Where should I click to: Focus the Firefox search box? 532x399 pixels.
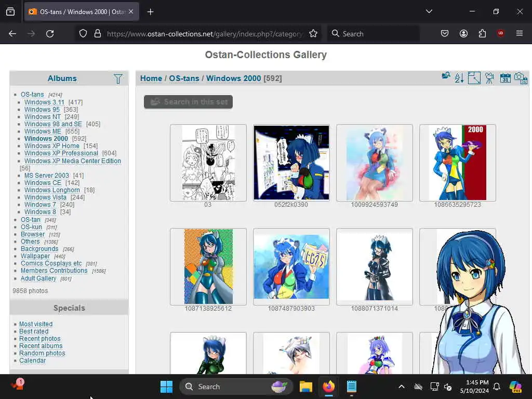click(x=373, y=34)
